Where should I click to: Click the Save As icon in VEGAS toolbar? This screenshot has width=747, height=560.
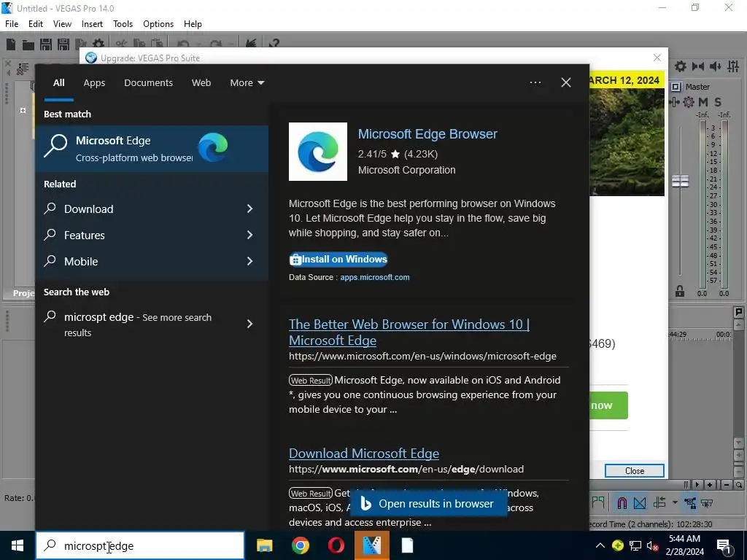[63, 44]
